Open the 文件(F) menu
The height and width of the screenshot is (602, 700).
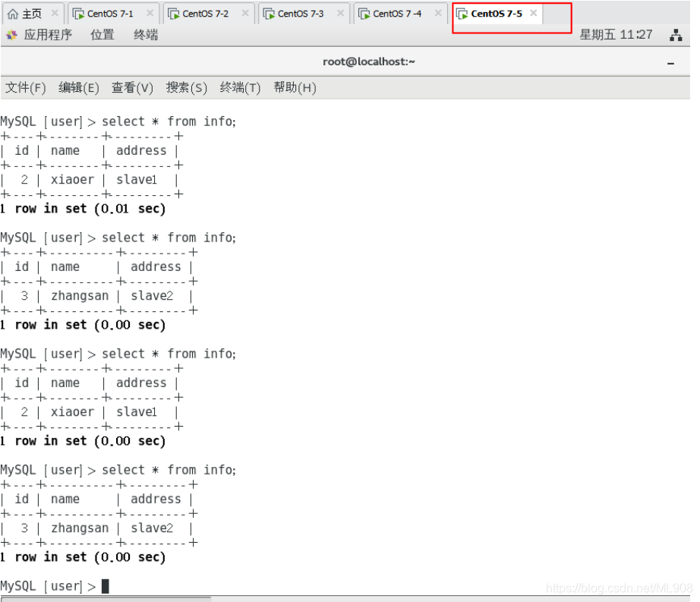coord(26,87)
